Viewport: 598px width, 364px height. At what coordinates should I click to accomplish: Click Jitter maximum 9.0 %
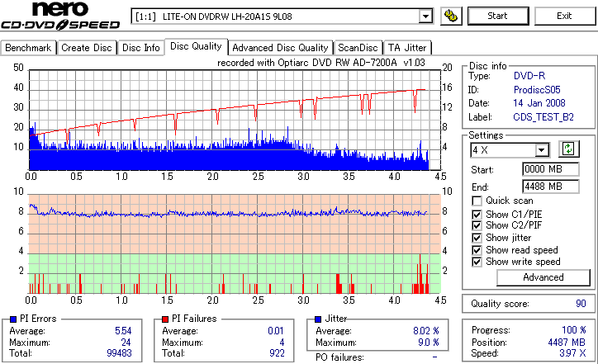click(x=429, y=343)
